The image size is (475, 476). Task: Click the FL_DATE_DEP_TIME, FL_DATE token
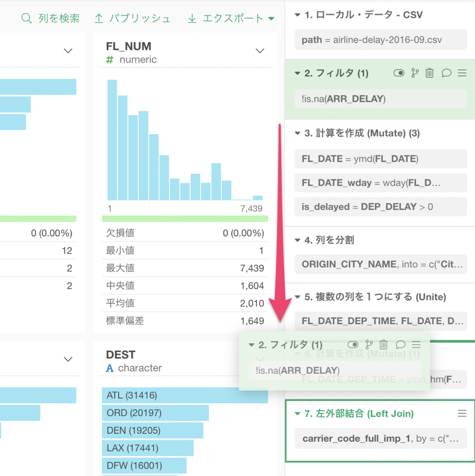(x=381, y=321)
